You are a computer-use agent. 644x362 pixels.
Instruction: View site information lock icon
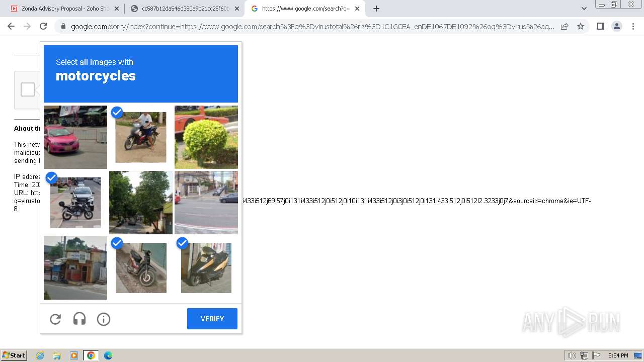63,27
